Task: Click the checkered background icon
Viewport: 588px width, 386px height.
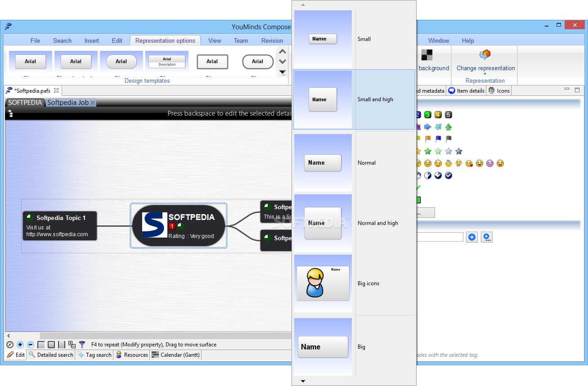Action: pos(426,55)
